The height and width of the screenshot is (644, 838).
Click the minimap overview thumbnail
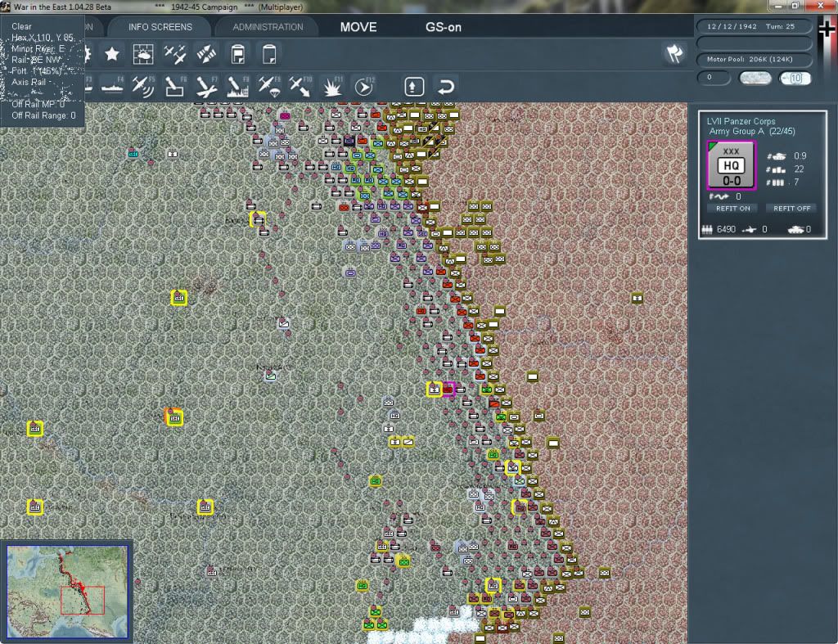67,591
